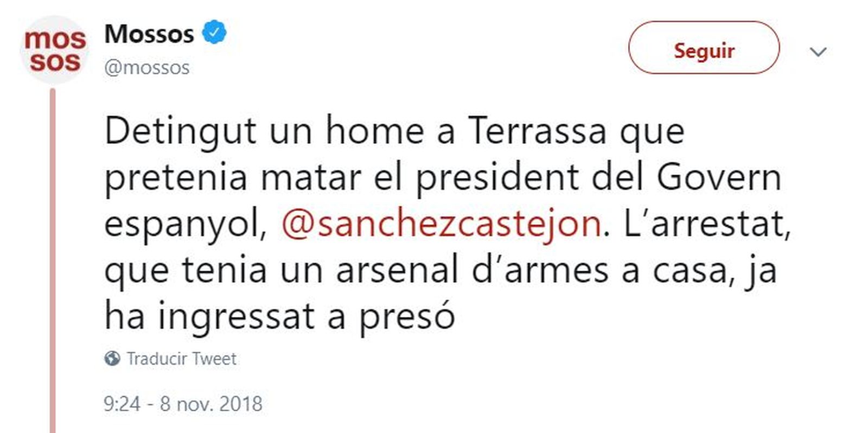Click the word Detingut in the tweet

tap(180, 131)
